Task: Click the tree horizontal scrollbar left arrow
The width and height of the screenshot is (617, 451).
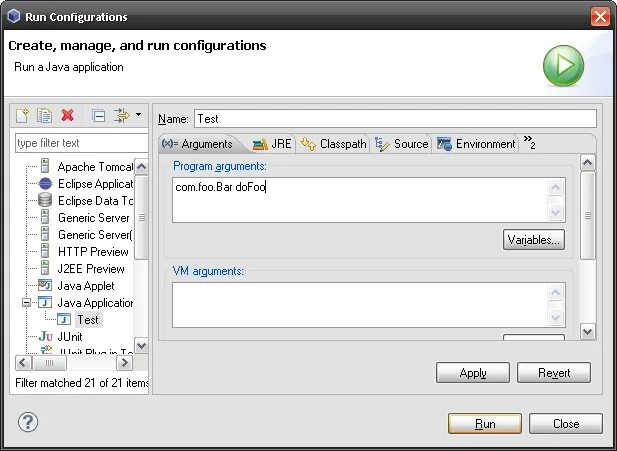Action: coord(23,362)
